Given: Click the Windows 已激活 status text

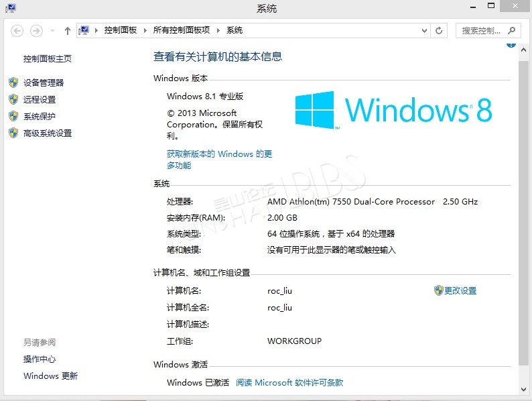Looking at the screenshot, I should pyautogui.click(x=198, y=383).
